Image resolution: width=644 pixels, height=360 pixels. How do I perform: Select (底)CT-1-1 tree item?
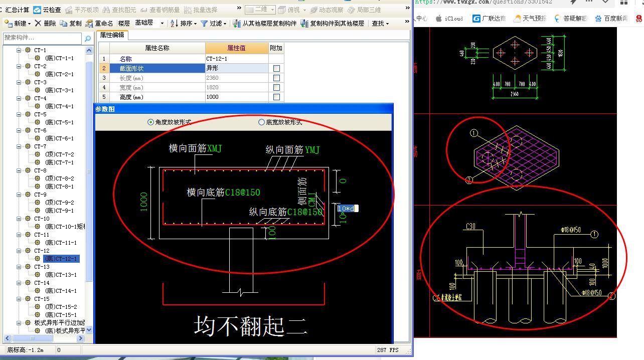coord(59,58)
